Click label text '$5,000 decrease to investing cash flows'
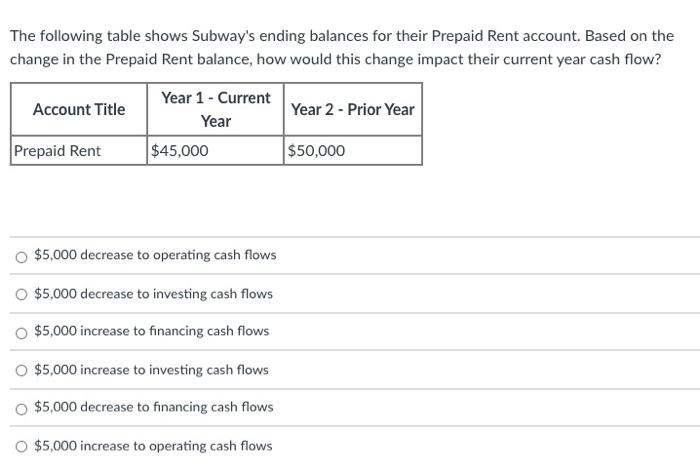Screen dimensions: 700x470 [x=154, y=294]
